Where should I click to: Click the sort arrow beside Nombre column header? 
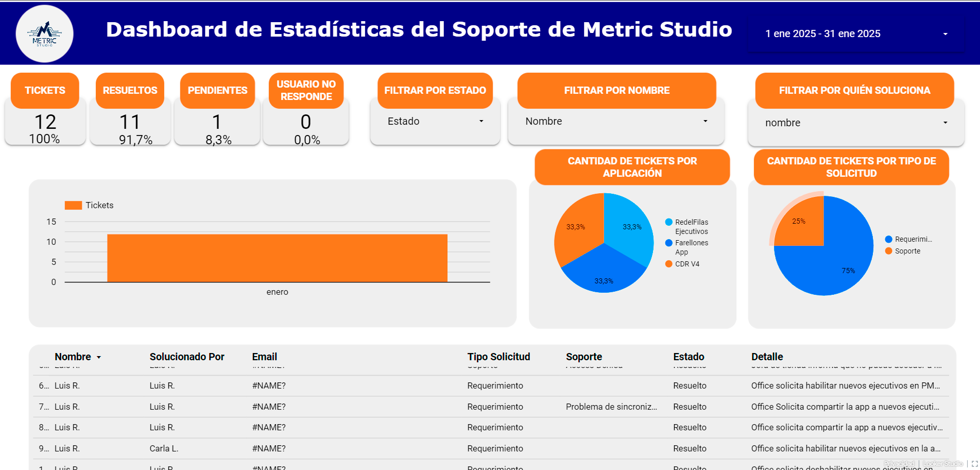(x=99, y=357)
